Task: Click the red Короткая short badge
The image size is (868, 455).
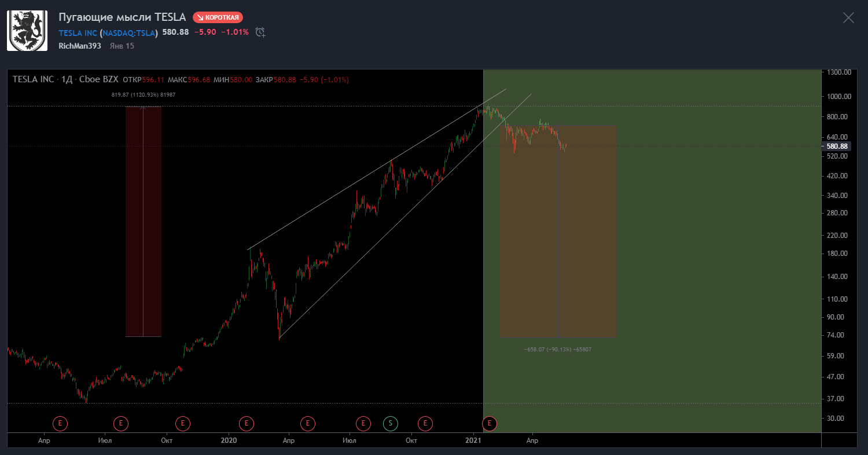Action: 218,17
